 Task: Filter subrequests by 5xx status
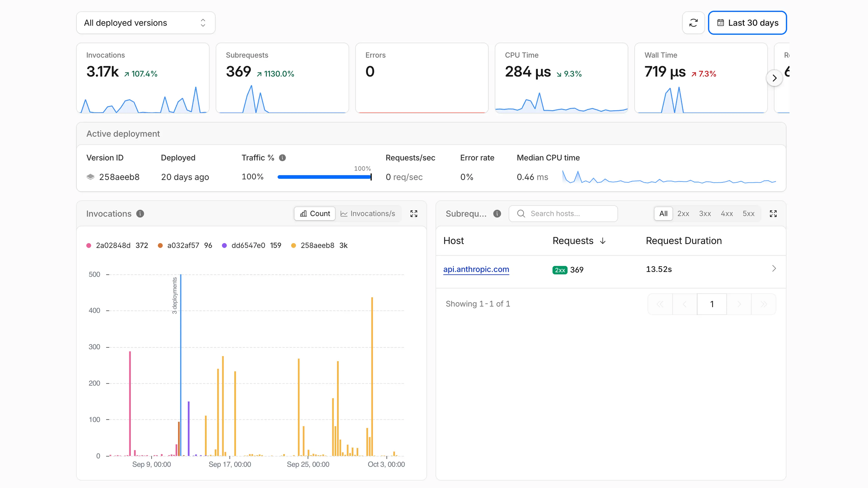click(748, 213)
